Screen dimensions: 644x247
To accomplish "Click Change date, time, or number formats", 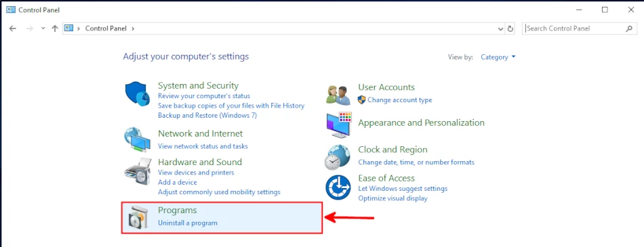I will tap(416, 162).
